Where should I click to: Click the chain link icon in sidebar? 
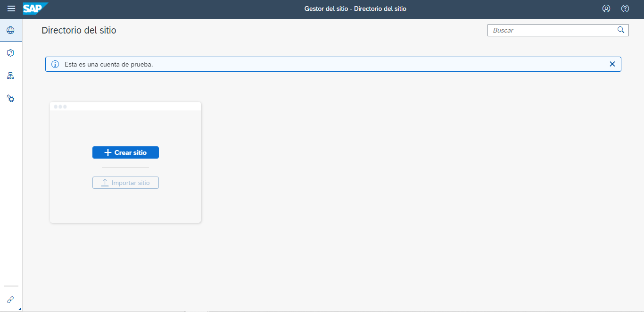click(x=10, y=300)
